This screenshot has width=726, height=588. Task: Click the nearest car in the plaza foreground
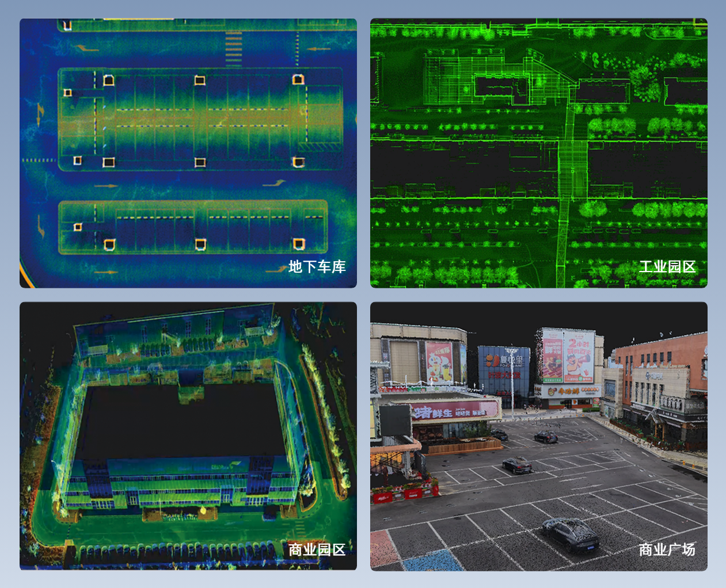571,534
